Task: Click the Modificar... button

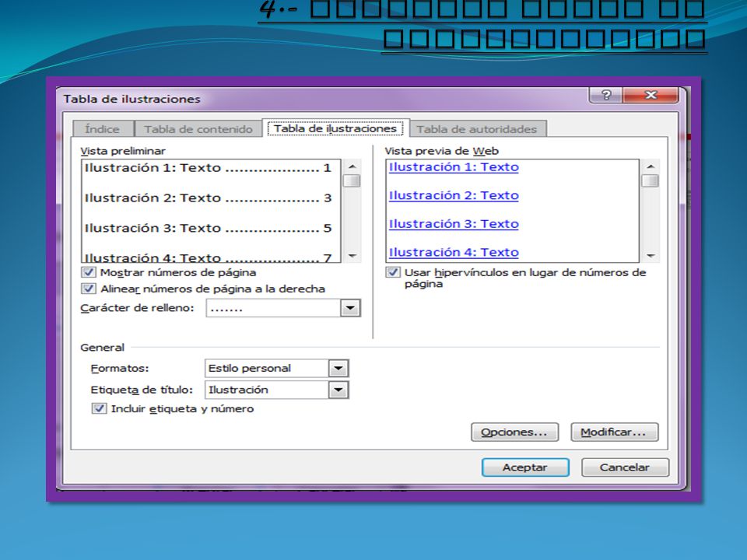Action: (x=614, y=432)
